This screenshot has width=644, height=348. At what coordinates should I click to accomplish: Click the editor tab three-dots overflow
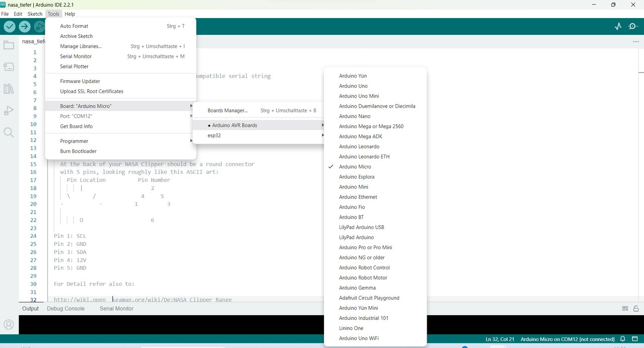[636, 42]
